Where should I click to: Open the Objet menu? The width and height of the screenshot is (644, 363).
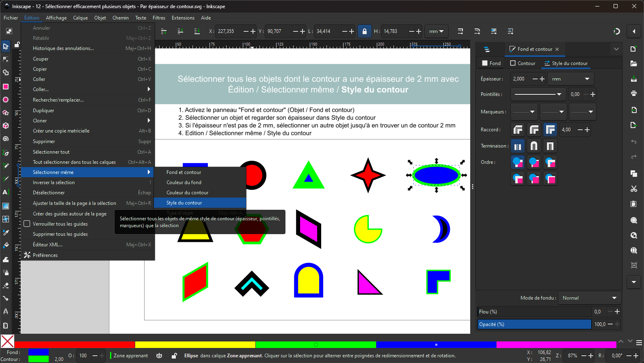tap(100, 18)
